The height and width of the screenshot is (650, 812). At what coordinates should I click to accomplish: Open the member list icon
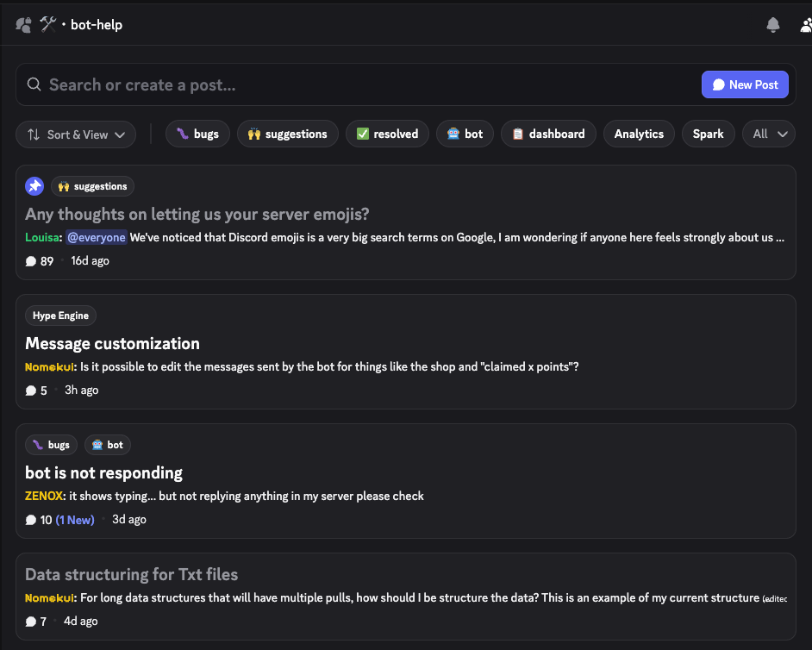[x=805, y=25]
